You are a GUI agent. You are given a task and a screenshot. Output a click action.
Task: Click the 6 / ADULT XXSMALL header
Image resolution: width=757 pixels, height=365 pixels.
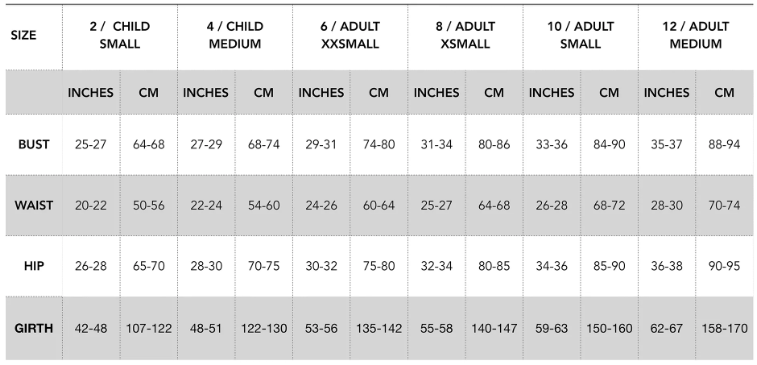[350, 35]
